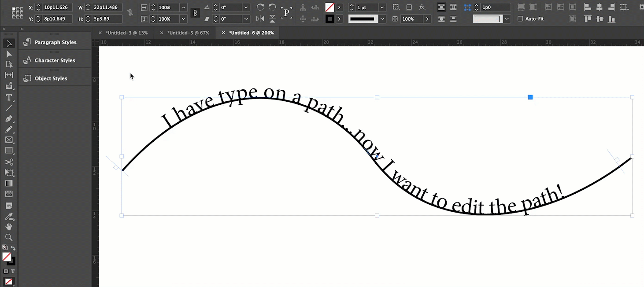Click the Flip Horizontal icon
Image resolution: width=644 pixels, height=287 pixels.
[x=260, y=18]
